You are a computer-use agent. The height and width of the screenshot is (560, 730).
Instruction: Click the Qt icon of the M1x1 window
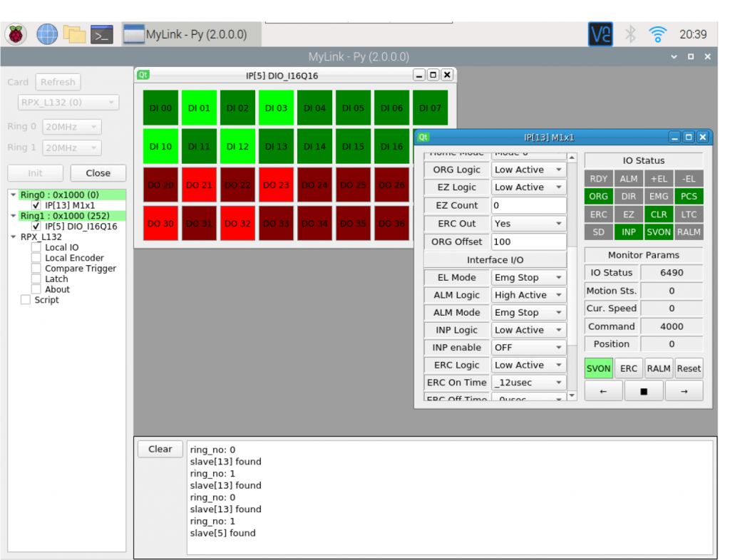[x=423, y=138]
